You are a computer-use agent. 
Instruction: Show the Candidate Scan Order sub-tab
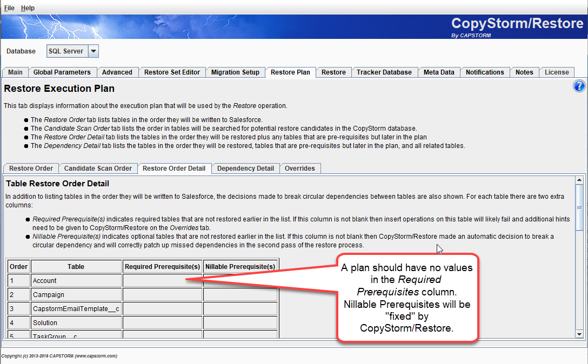[x=98, y=168]
